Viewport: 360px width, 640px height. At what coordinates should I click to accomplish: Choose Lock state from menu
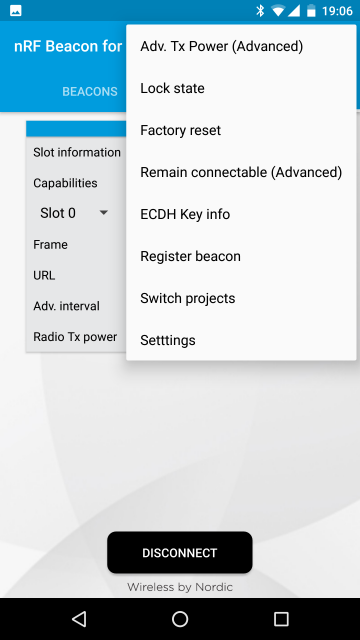click(241, 89)
